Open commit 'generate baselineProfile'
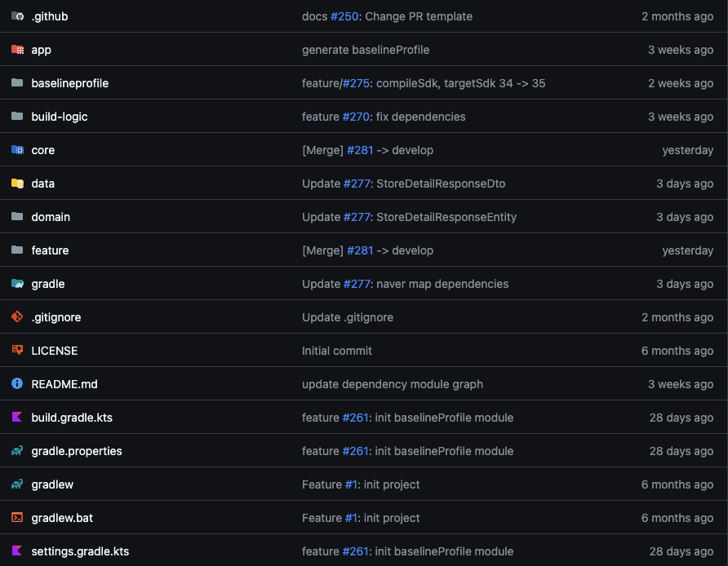 366,50
